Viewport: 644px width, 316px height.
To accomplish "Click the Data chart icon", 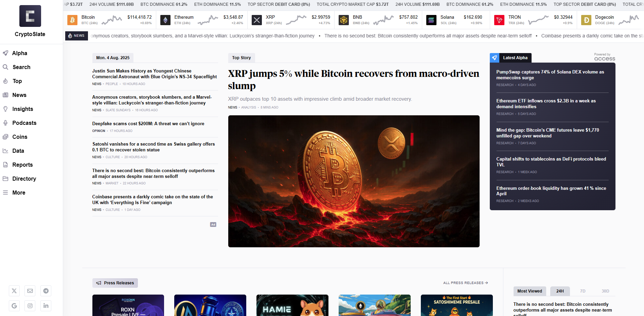I will (x=5, y=151).
